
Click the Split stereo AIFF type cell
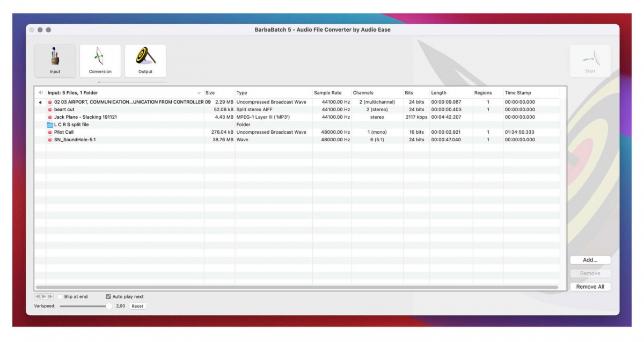tap(254, 110)
